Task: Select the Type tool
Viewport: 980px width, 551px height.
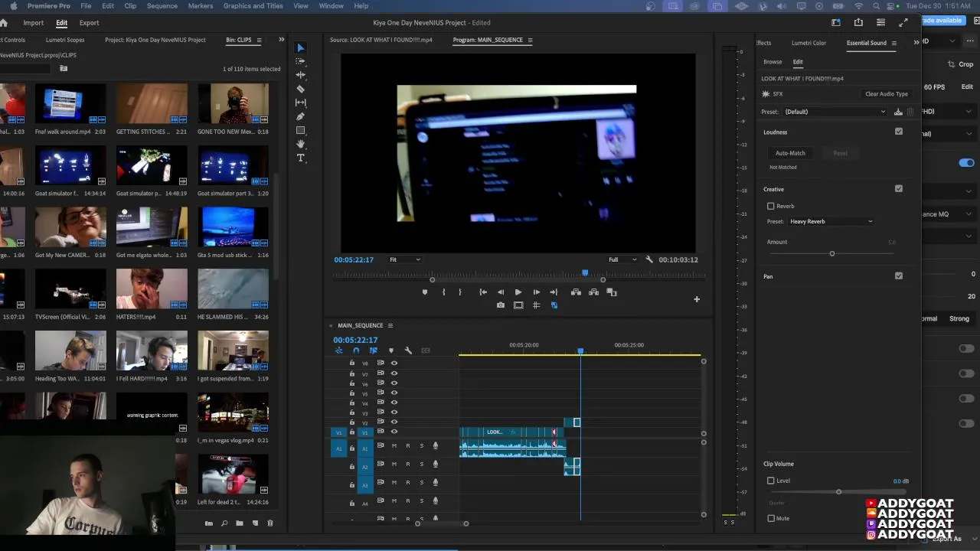Action: (300, 158)
